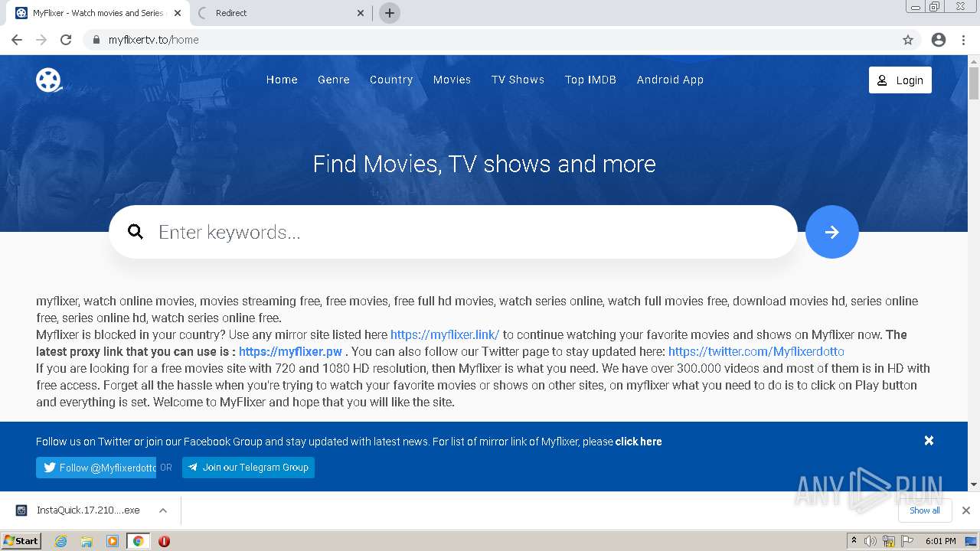Go back with the browser back arrow
The height and width of the screenshot is (551, 980).
(17, 40)
